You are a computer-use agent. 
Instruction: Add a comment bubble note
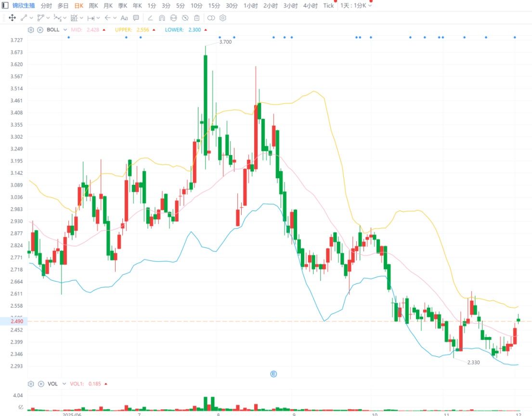click(x=136, y=18)
